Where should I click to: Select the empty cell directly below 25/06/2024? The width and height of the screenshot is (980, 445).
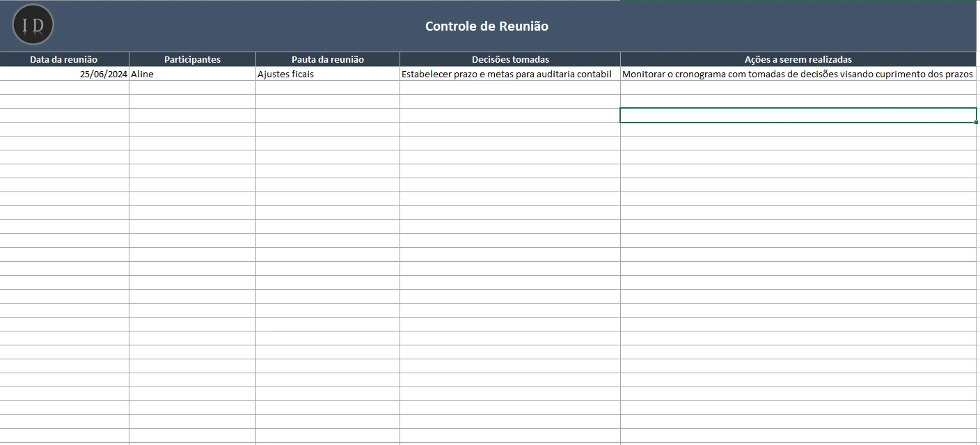[x=64, y=88]
